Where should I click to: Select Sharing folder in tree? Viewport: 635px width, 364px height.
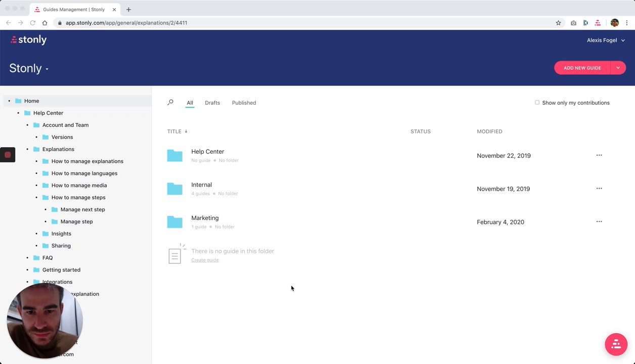point(61,246)
